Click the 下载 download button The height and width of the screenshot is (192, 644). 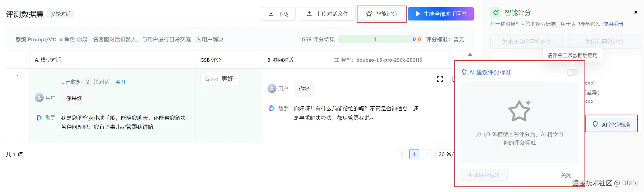pos(278,14)
